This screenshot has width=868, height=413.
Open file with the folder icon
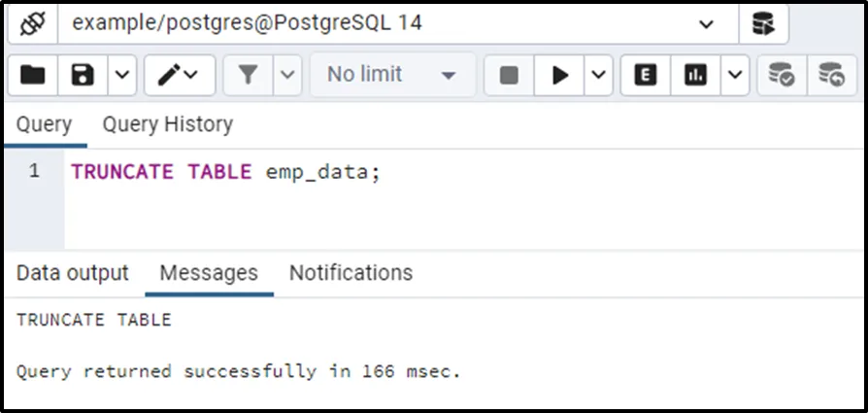(x=32, y=75)
